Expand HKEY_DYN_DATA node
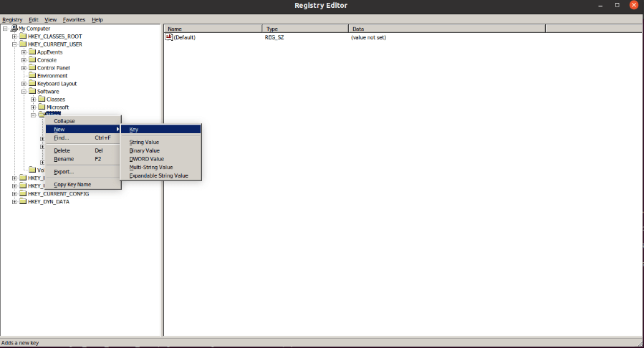This screenshot has width=644, height=348. click(x=14, y=201)
